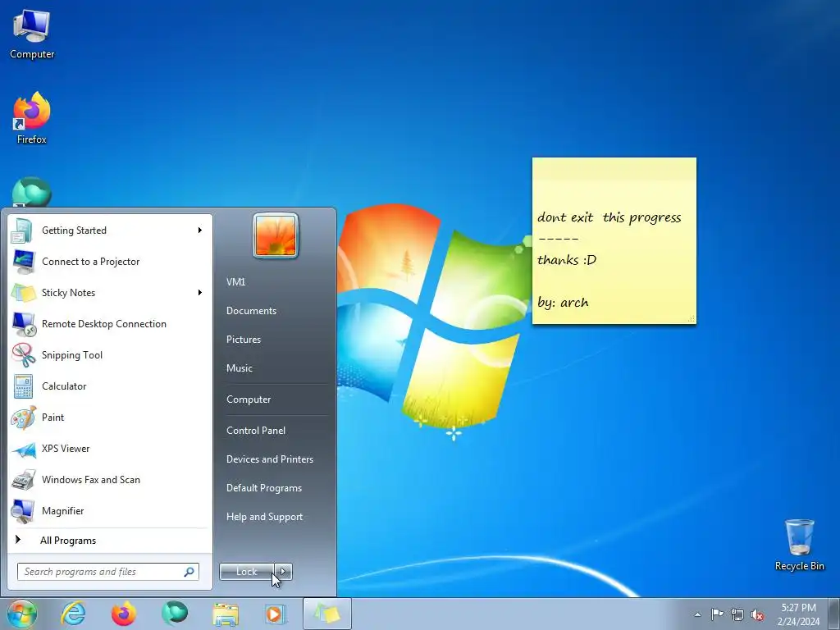Open Help and Support
840x630 pixels.
[x=265, y=517]
